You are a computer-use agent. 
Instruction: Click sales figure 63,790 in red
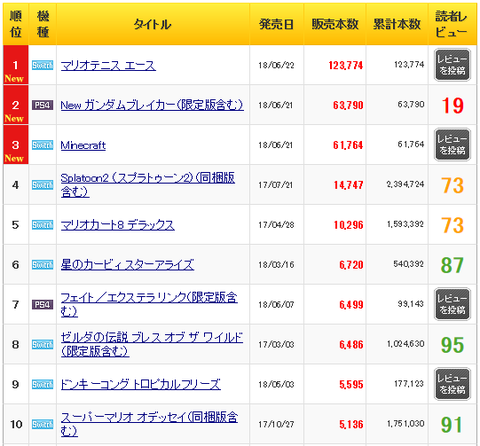click(x=348, y=105)
